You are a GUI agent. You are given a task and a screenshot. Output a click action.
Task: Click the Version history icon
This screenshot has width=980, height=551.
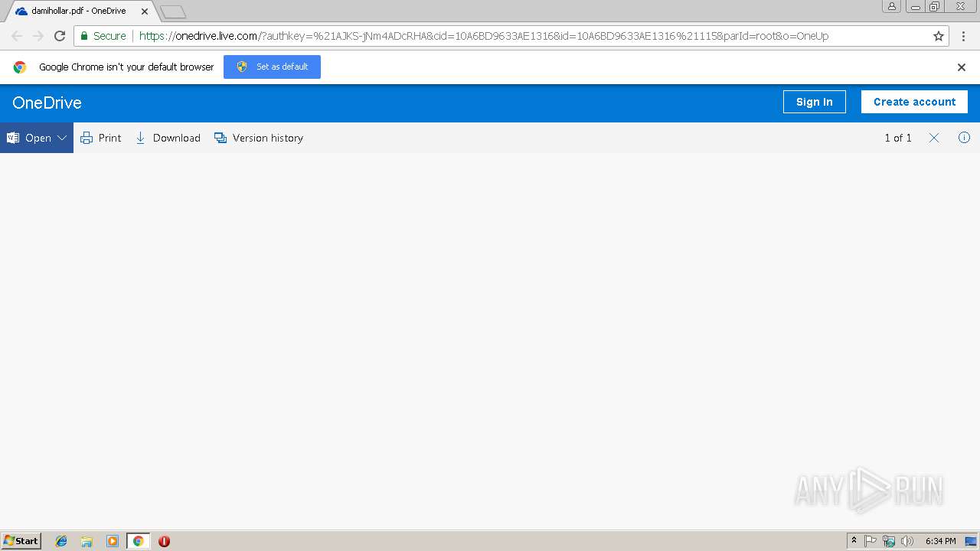click(220, 138)
